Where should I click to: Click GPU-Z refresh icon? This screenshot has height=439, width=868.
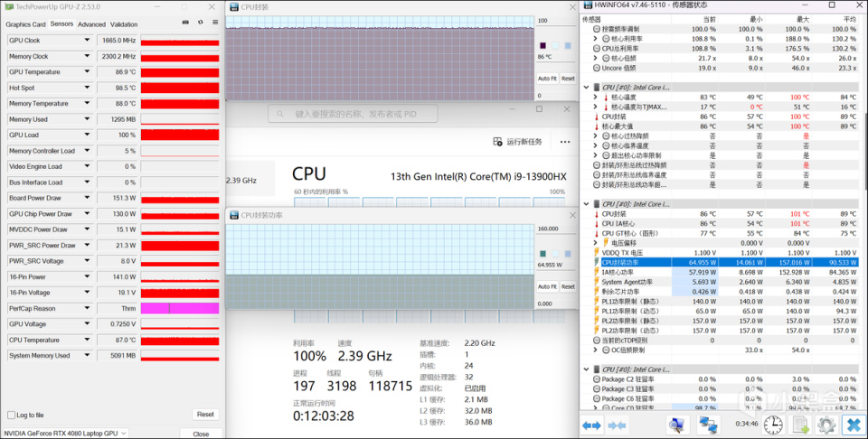(x=201, y=23)
